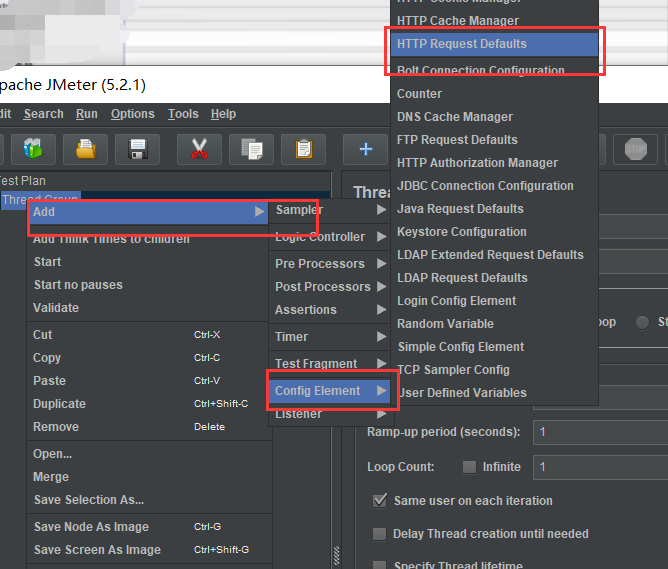
Task: Uncheck Same user on each iteration
Action: click(380, 500)
